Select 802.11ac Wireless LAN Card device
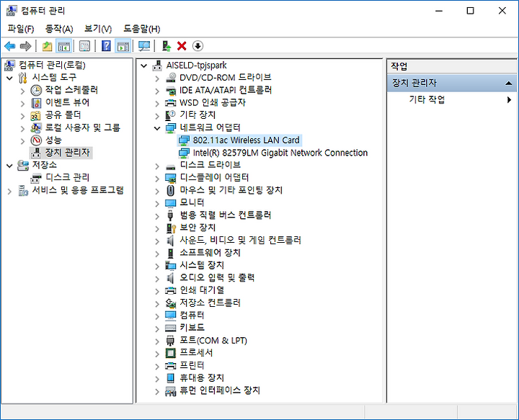Screen dimensions: 519x420 tap(246, 140)
